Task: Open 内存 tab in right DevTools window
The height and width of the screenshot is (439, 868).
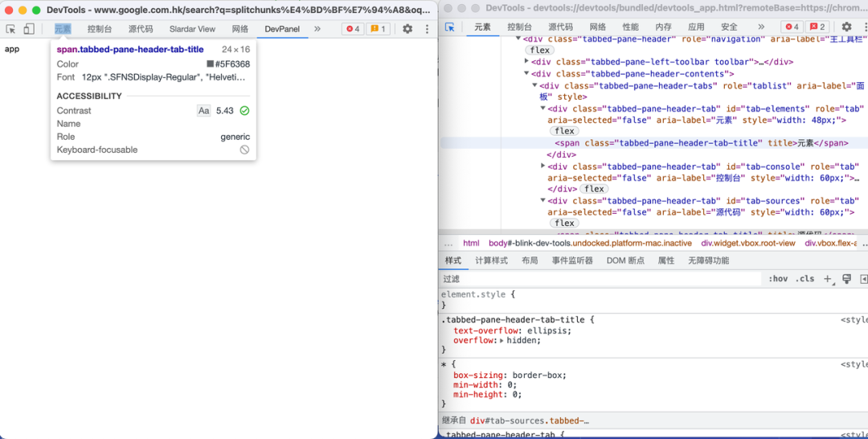Action: (x=663, y=27)
